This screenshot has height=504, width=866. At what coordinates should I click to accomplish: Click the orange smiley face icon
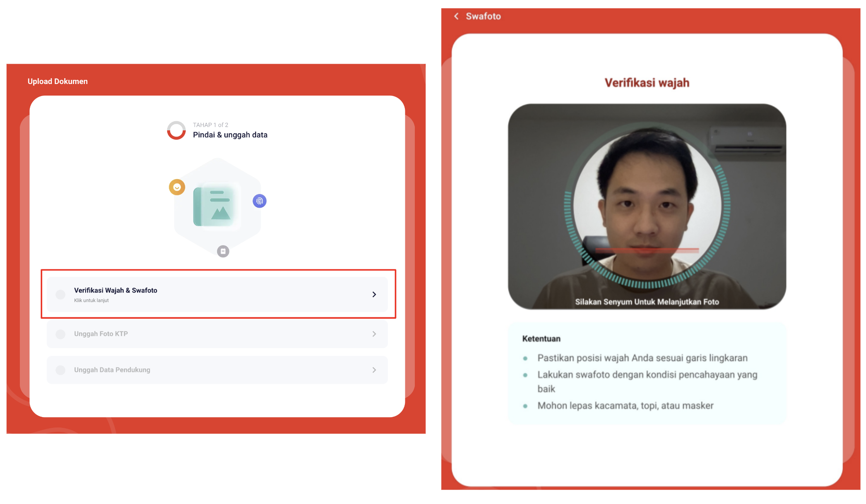[177, 187]
